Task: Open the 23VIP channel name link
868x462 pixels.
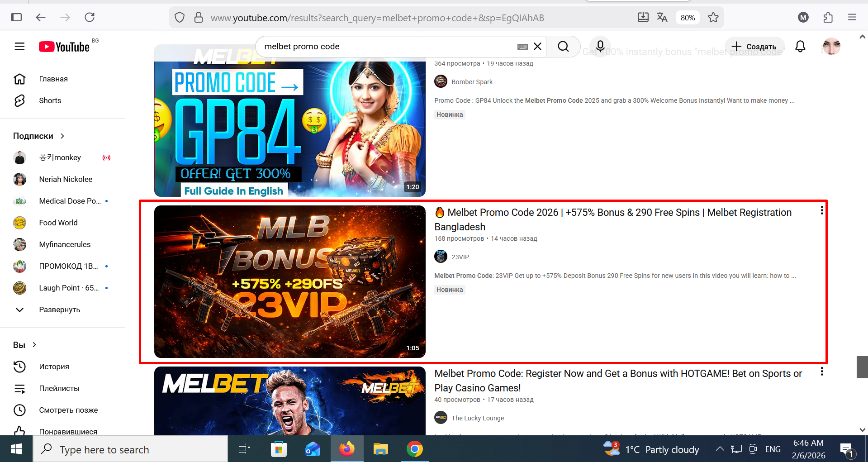Action: 460,257
